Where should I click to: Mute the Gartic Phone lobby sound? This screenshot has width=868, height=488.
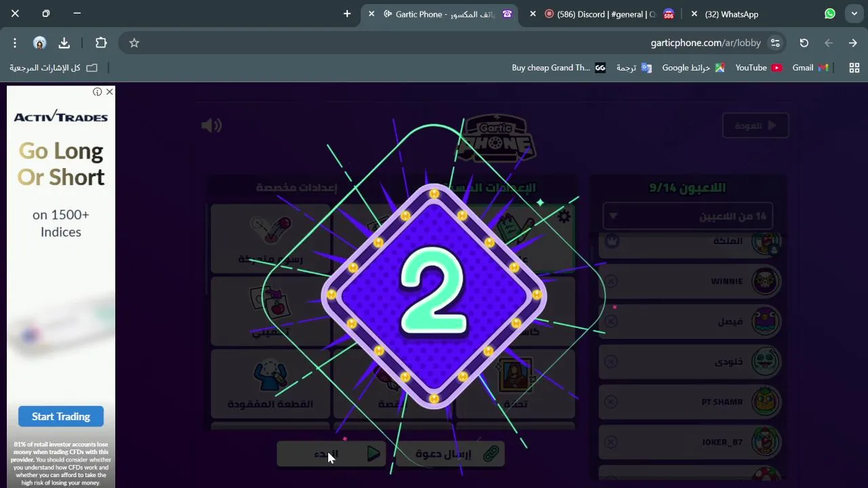(212, 125)
